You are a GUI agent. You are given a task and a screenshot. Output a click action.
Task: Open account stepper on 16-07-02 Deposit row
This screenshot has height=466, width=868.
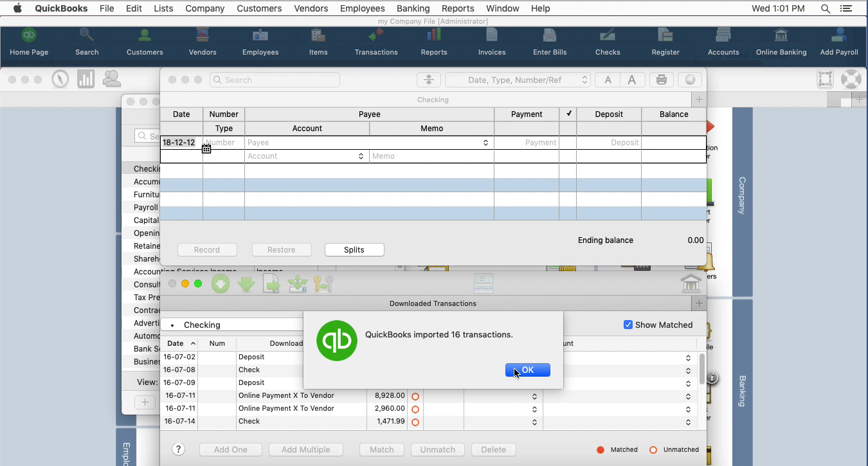(x=688, y=358)
